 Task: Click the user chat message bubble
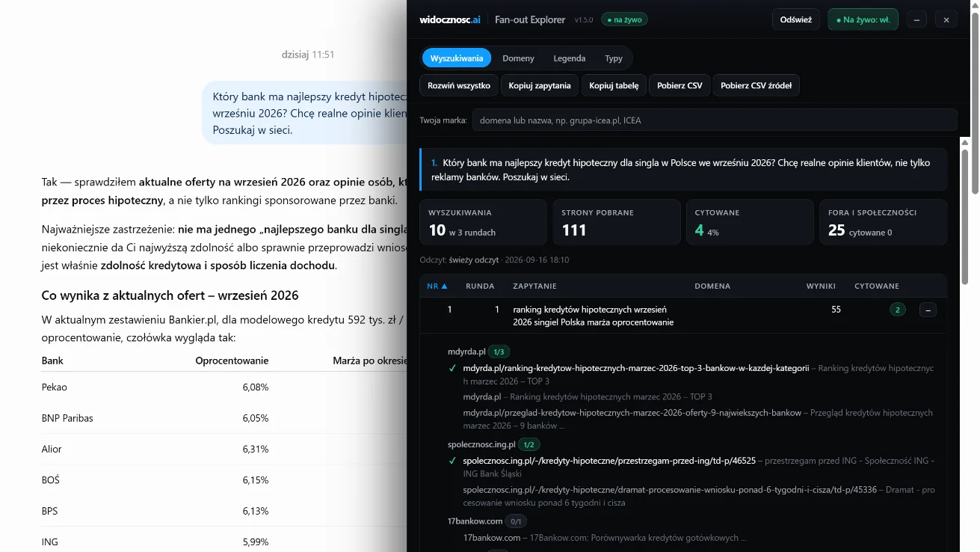coord(305,113)
